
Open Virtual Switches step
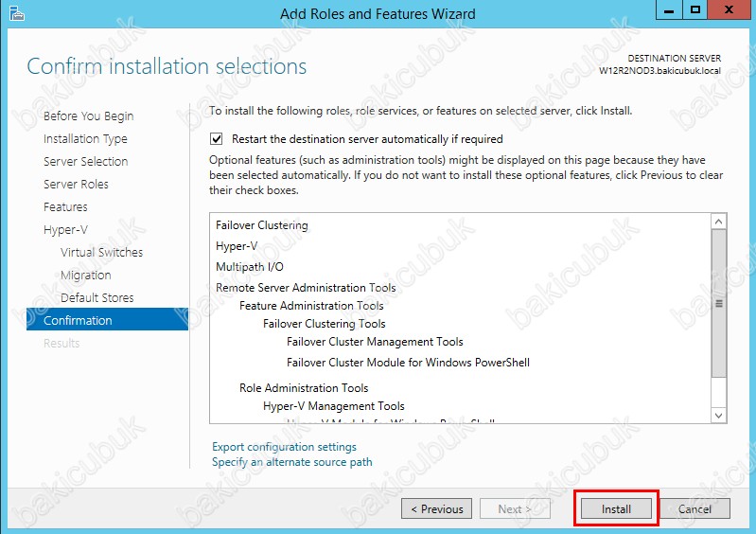click(102, 252)
